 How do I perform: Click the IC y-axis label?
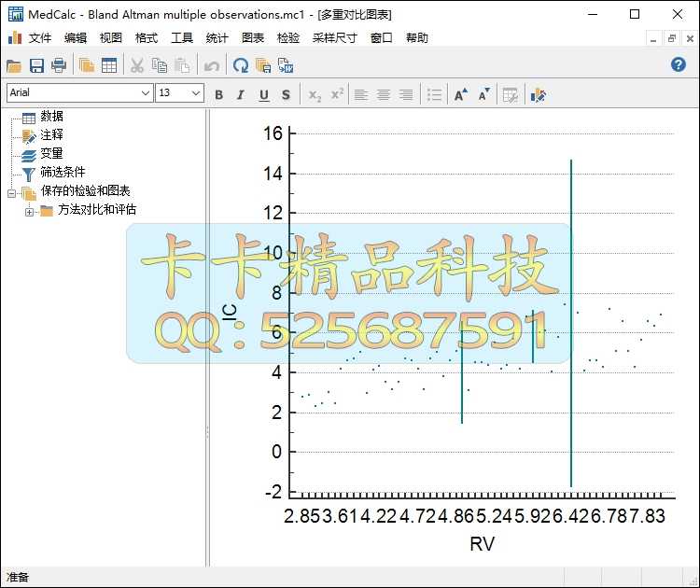[230, 312]
